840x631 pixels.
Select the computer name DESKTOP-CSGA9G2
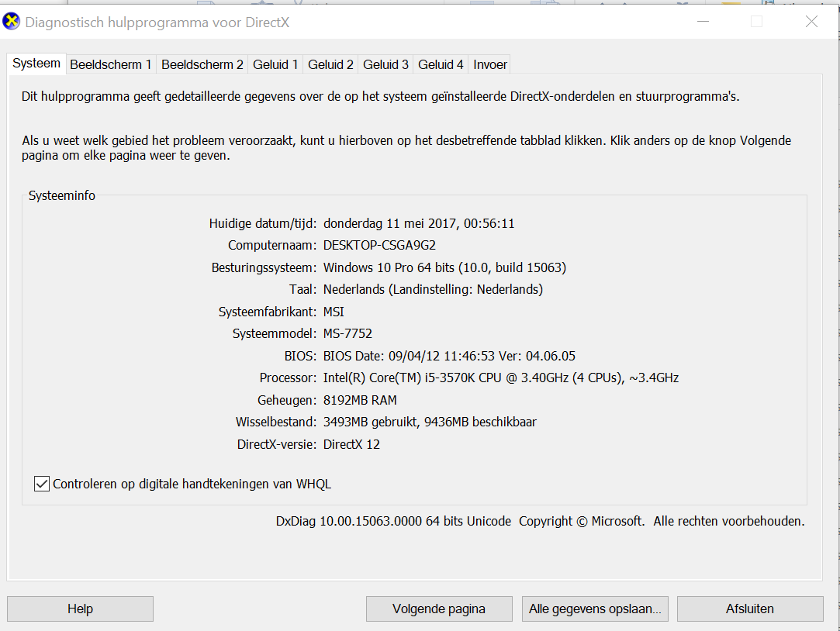tap(379, 246)
